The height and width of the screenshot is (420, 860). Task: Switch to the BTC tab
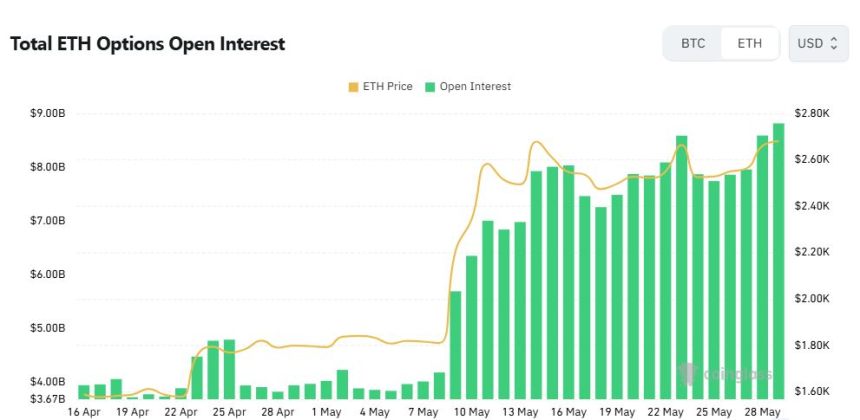click(693, 43)
